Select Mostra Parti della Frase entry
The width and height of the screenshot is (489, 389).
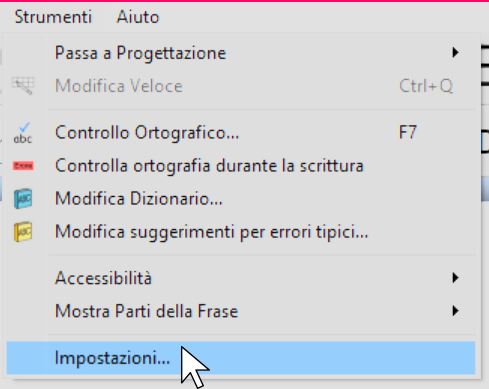click(x=241, y=311)
